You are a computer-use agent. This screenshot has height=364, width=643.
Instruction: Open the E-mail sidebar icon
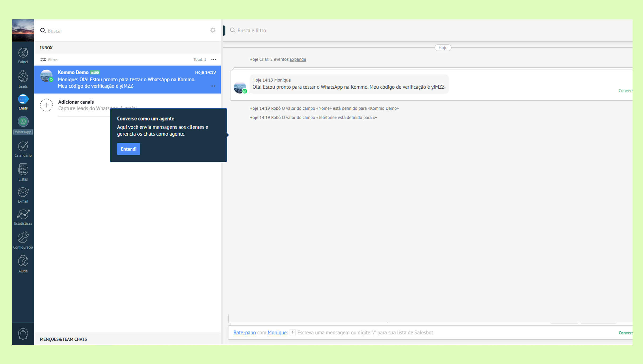click(x=23, y=192)
